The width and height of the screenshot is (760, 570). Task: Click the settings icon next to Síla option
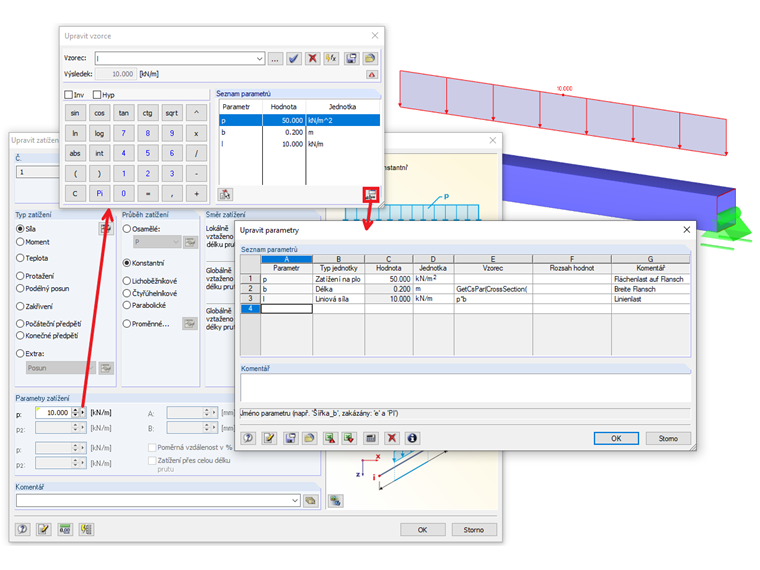[x=106, y=228]
